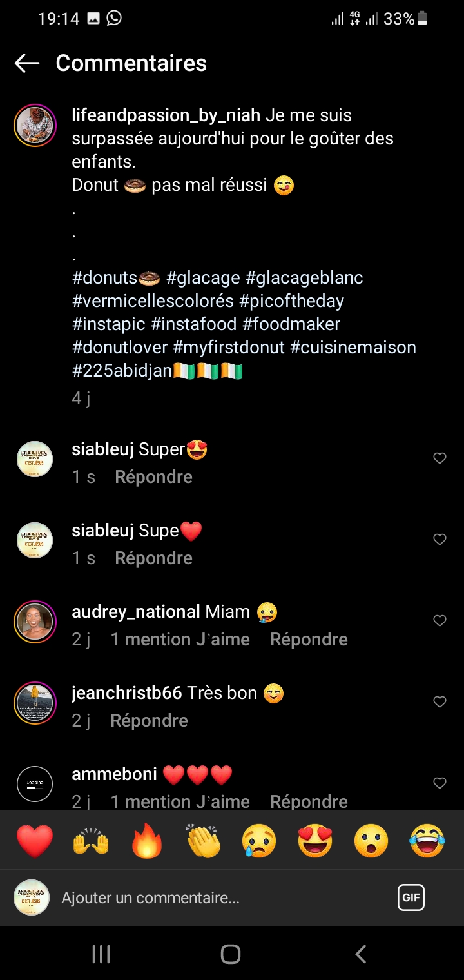View audrey_national's profile avatar
This screenshot has width=464, height=980.
tap(35, 622)
